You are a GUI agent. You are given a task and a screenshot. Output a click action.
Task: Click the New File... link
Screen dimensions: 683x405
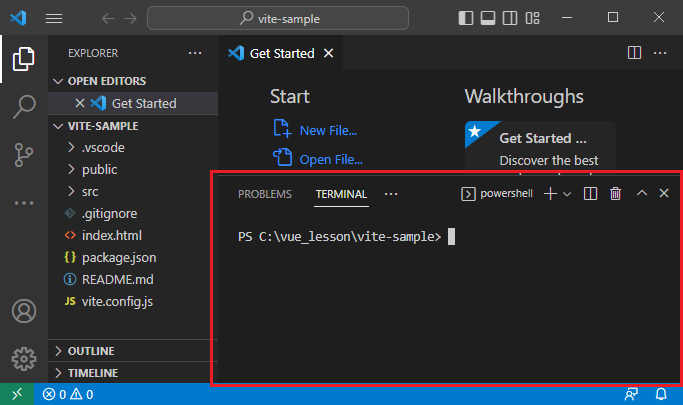pyautogui.click(x=327, y=130)
